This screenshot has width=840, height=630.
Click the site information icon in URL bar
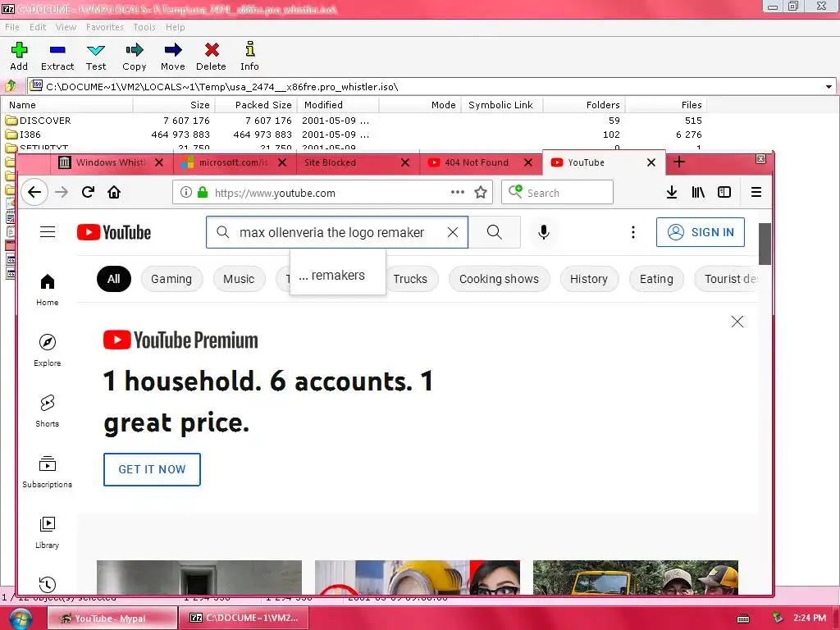coord(186,192)
